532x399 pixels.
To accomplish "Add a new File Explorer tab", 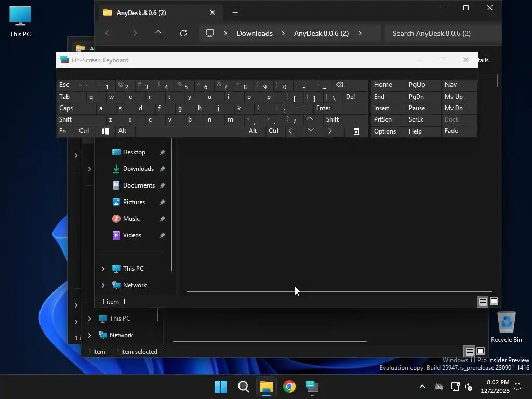I will pos(235,13).
